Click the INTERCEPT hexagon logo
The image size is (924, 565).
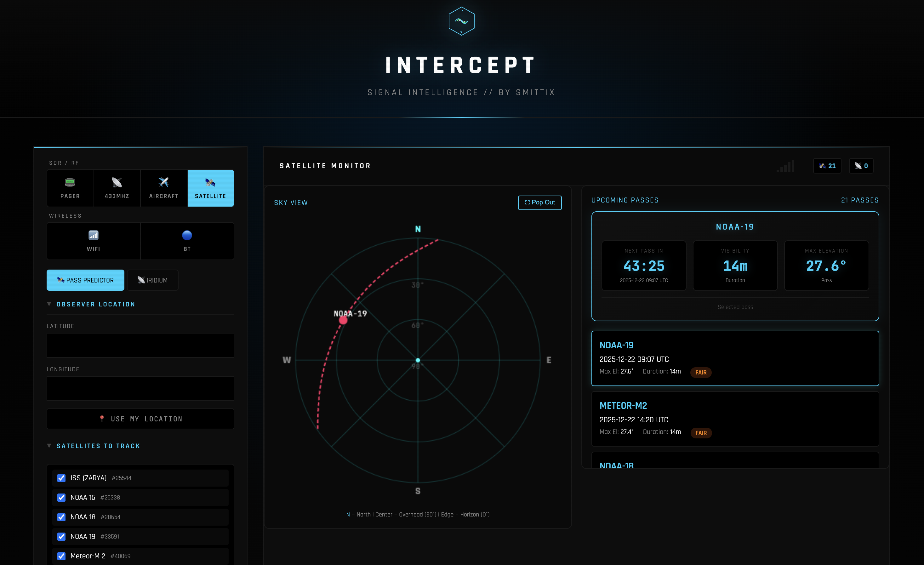click(461, 21)
